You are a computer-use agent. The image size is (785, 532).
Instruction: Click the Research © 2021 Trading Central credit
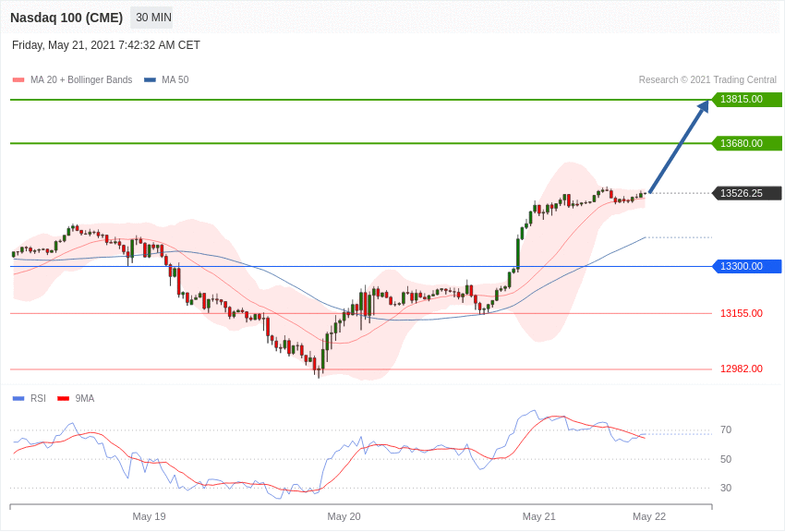[x=707, y=79]
